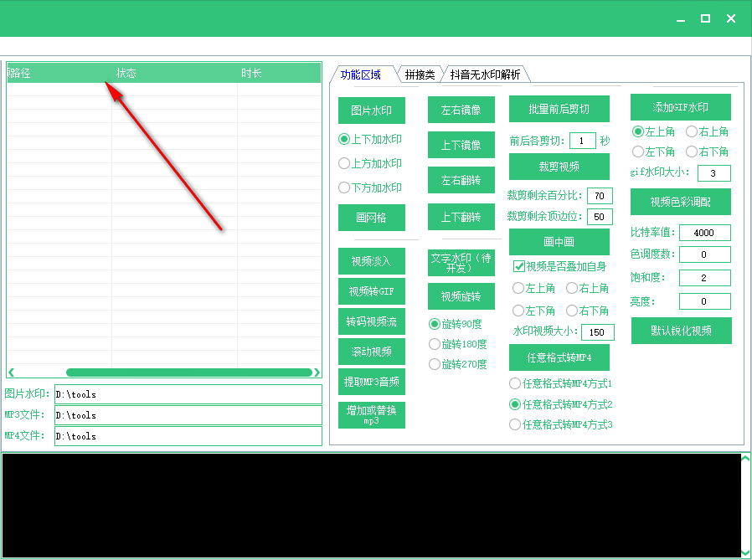This screenshot has width=752, height=560.
Task: Click the 图片水印 path field
Action: (x=188, y=394)
